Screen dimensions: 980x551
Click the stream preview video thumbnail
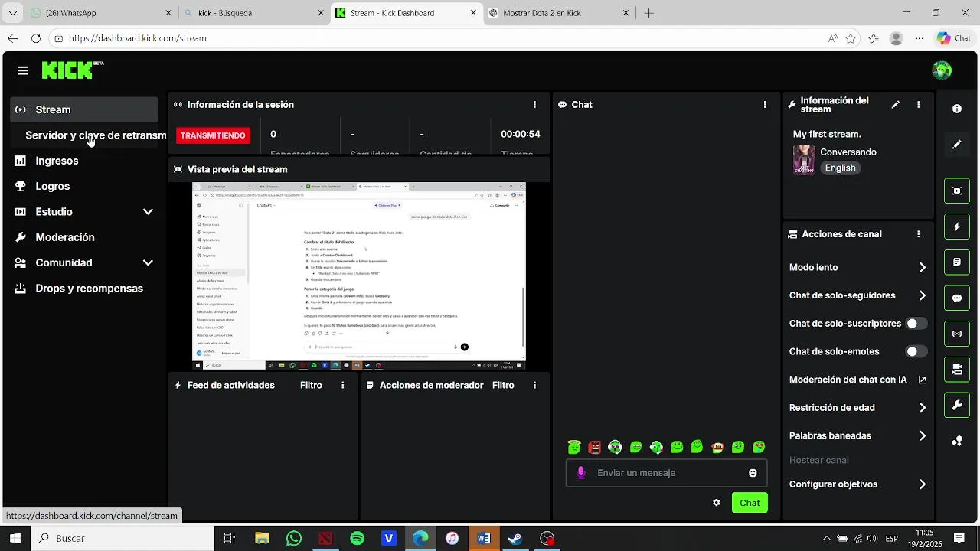pyautogui.click(x=359, y=276)
